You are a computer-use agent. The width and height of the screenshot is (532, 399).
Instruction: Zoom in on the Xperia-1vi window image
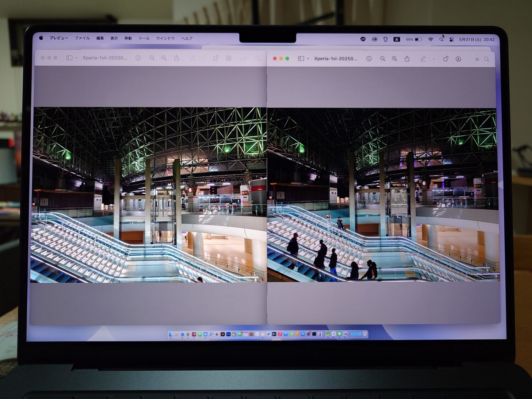[x=394, y=59]
